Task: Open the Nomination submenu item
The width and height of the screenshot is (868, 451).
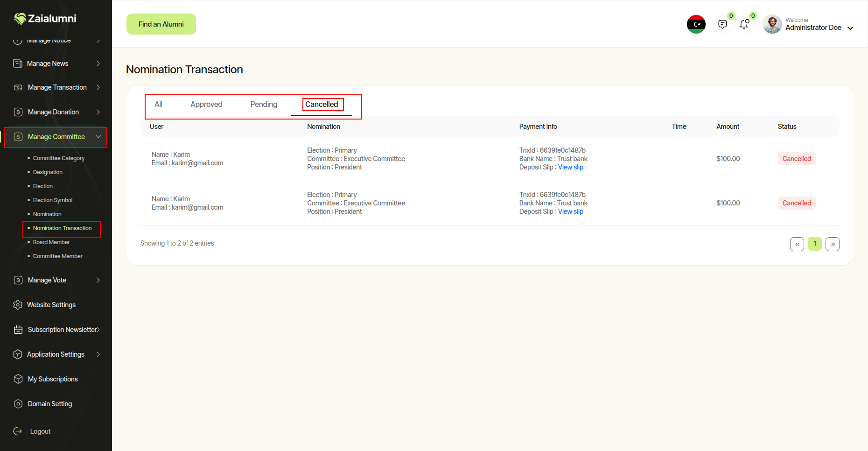Action: click(47, 214)
